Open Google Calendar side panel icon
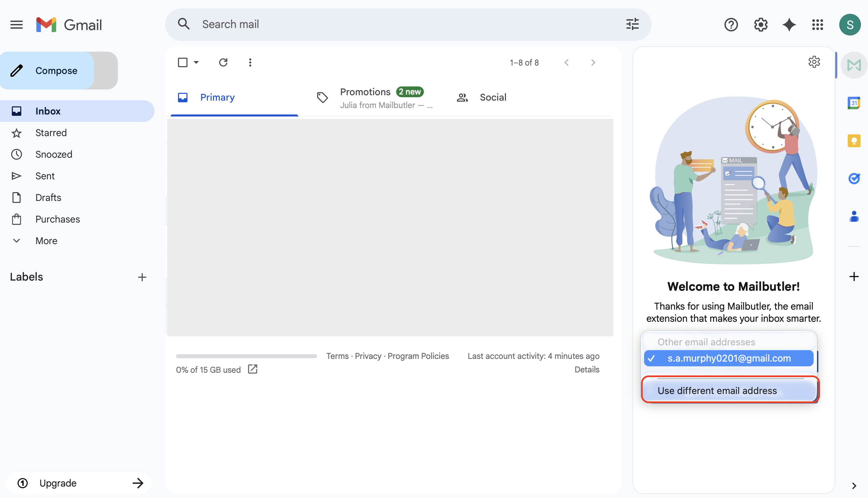Image resolution: width=868 pixels, height=498 pixels. pyautogui.click(x=853, y=103)
